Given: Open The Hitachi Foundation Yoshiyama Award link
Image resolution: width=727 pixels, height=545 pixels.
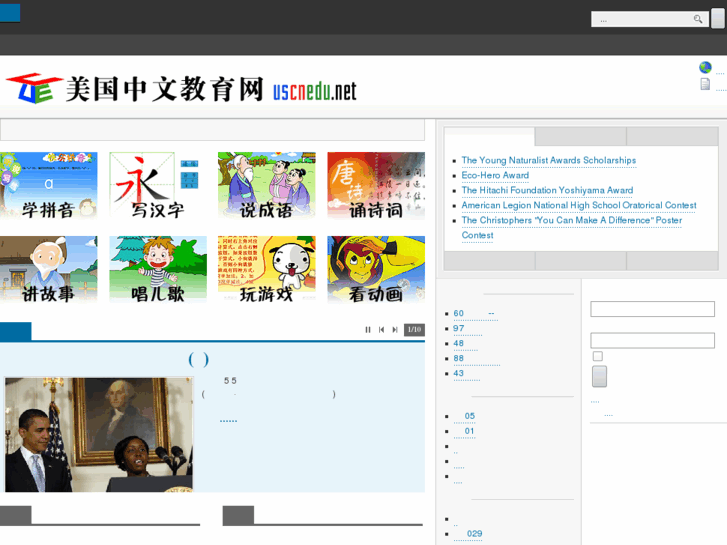Looking at the screenshot, I should coord(547,190).
